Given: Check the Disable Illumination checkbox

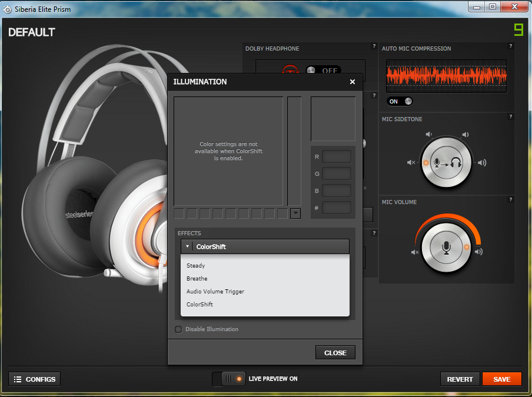Looking at the screenshot, I should pyautogui.click(x=178, y=329).
